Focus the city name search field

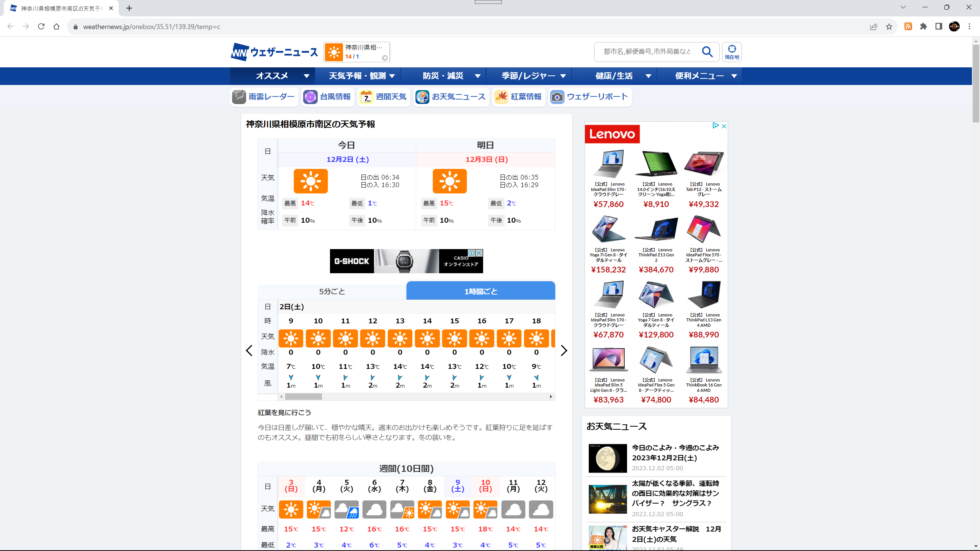click(x=648, y=52)
